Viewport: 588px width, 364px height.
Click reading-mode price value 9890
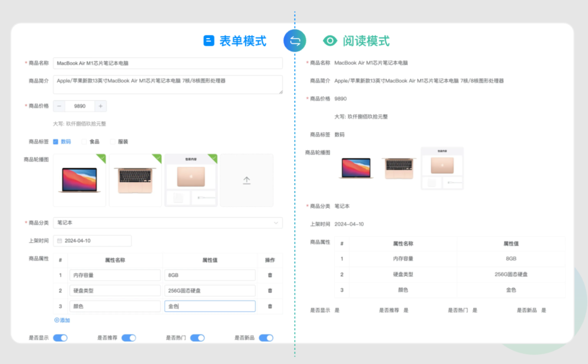[x=340, y=98]
